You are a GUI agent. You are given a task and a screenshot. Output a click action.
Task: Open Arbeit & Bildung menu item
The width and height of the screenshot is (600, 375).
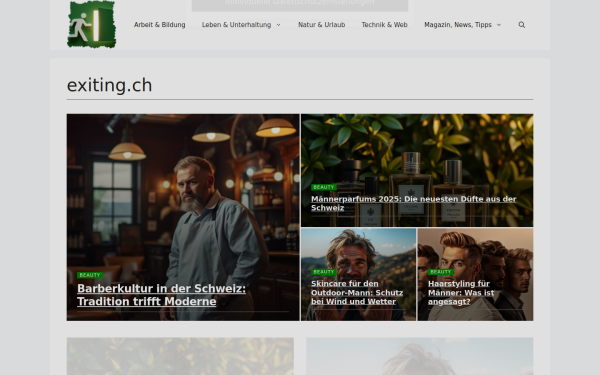pos(160,25)
